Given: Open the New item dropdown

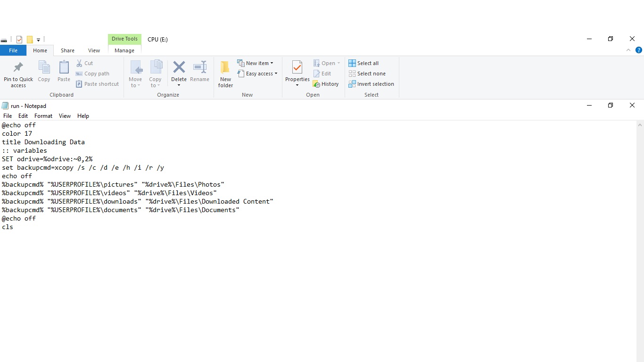Looking at the screenshot, I should [x=255, y=63].
